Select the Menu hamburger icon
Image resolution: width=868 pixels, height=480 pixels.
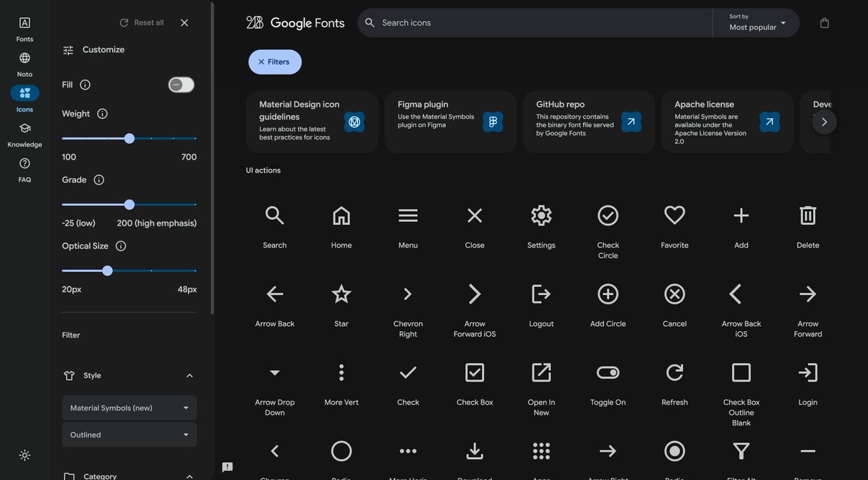pyautogui.click(x=408, y=215)
